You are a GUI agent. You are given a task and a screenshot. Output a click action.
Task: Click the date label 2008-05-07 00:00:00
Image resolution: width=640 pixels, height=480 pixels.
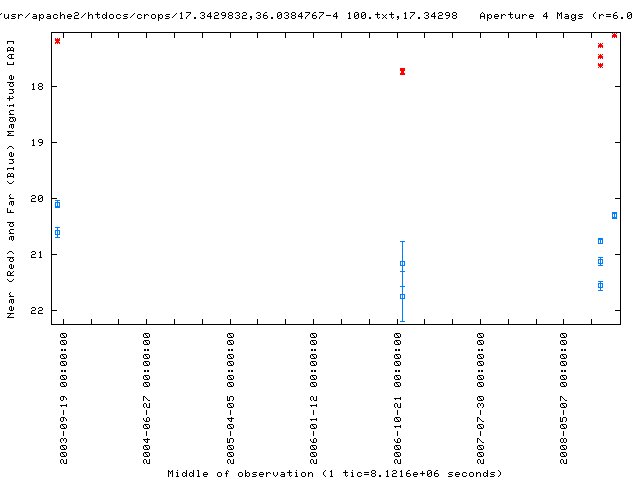tap(564, 398)
